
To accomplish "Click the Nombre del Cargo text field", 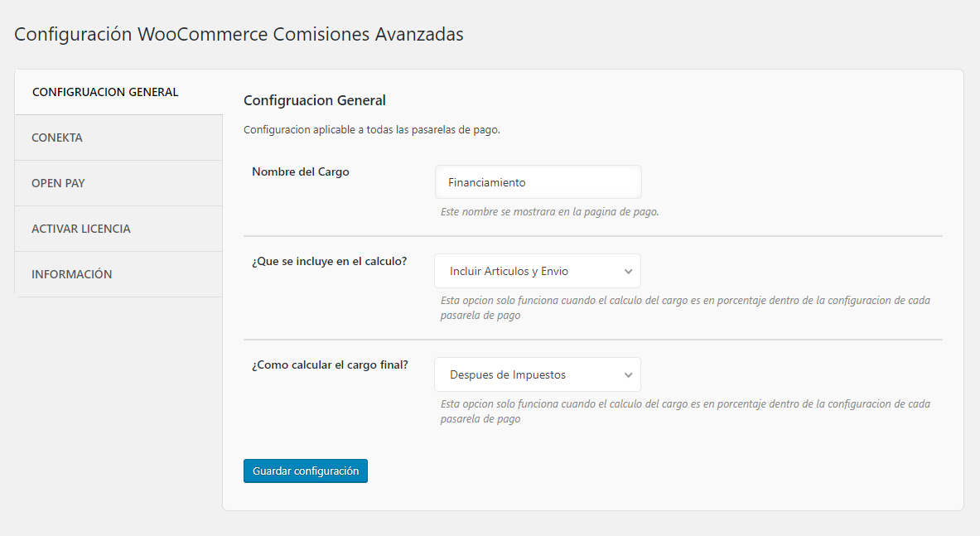I will [538, 182].
